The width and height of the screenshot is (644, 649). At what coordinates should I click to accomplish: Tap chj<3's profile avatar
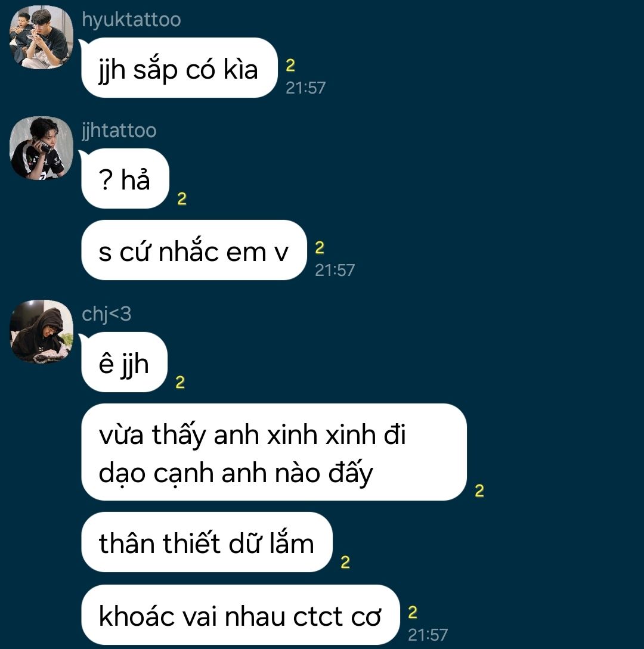41,331
